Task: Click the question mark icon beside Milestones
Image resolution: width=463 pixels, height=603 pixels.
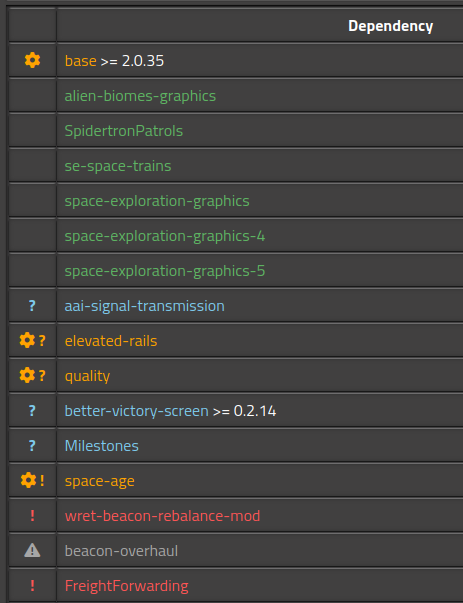Action: tap(32, 446)
